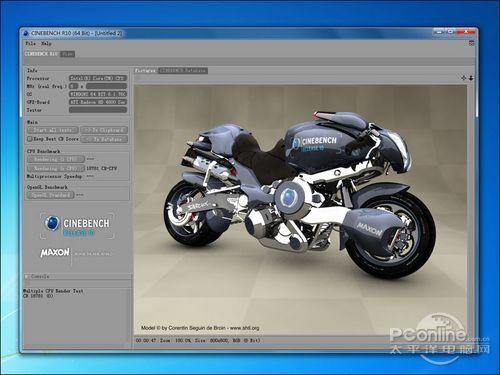Switch to the CINEBENCH Database tab
Viewport: 500px width, 375px height.
tap(183, 71)
